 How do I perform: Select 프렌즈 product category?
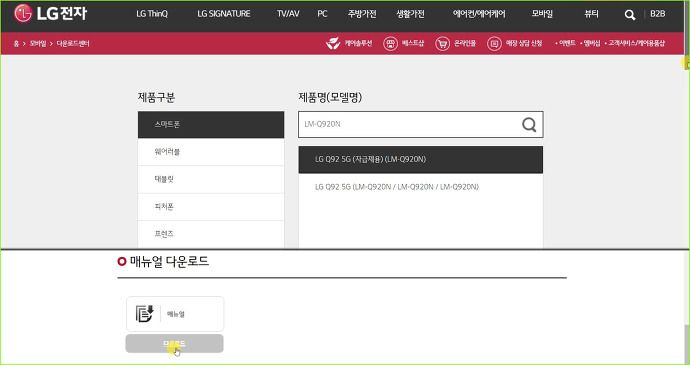coord(211,234)
